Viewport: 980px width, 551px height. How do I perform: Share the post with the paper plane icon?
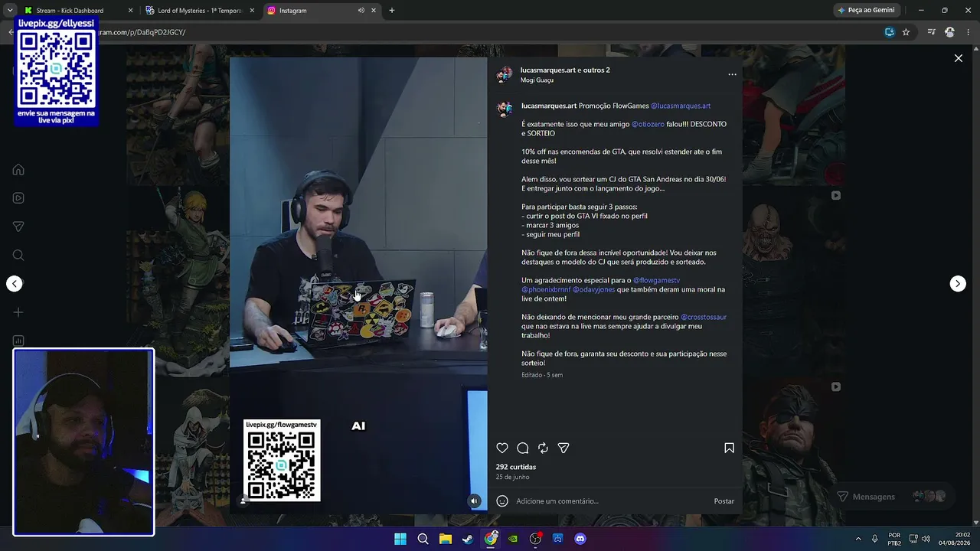coord(563,448)
